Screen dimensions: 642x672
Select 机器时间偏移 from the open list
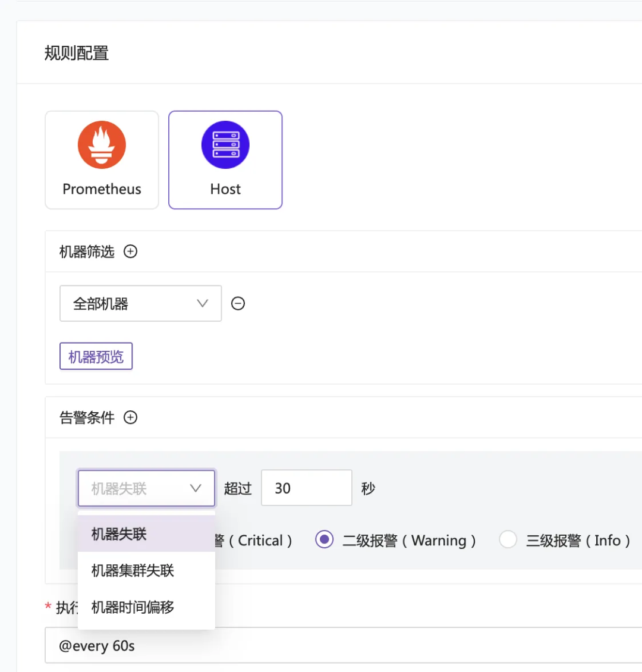click(131, 607)
